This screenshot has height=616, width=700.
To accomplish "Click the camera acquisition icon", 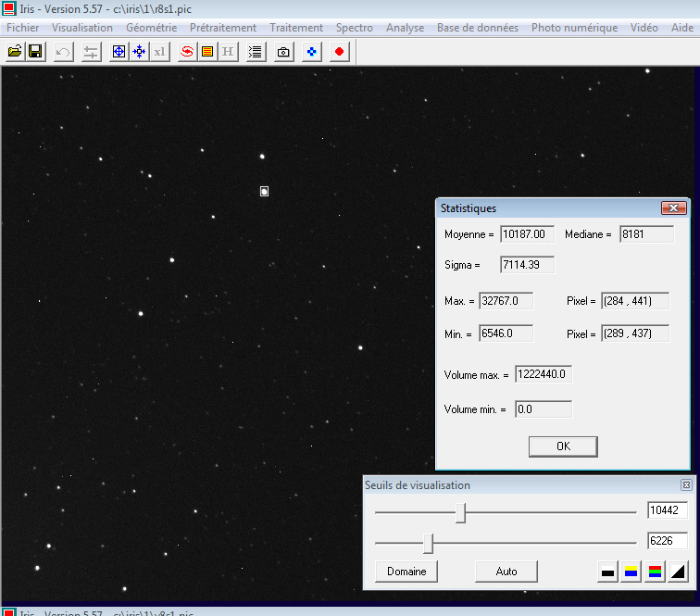I will [x=283, y=52].
